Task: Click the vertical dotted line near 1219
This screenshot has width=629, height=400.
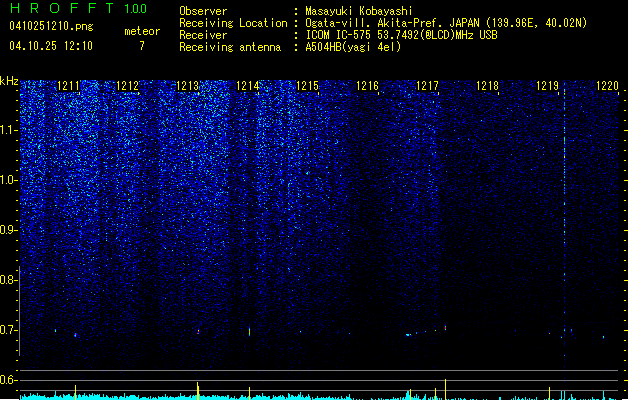Action: (x=564, y=221)
